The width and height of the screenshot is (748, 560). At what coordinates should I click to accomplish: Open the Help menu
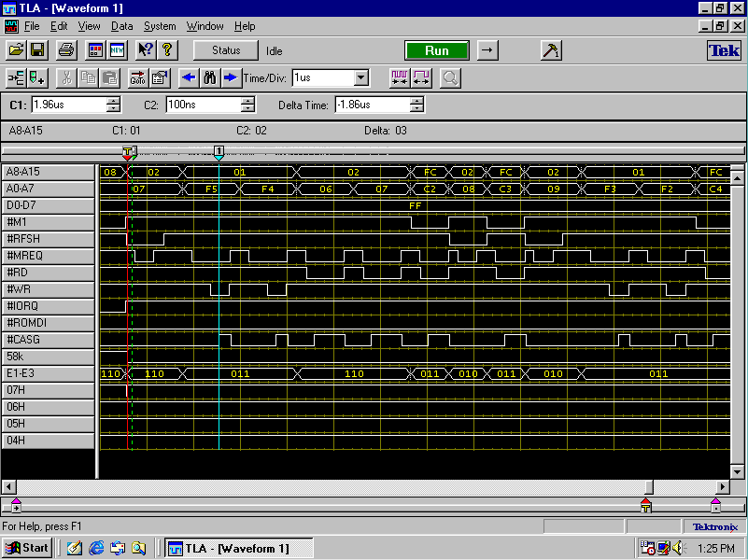click(245, 26)
